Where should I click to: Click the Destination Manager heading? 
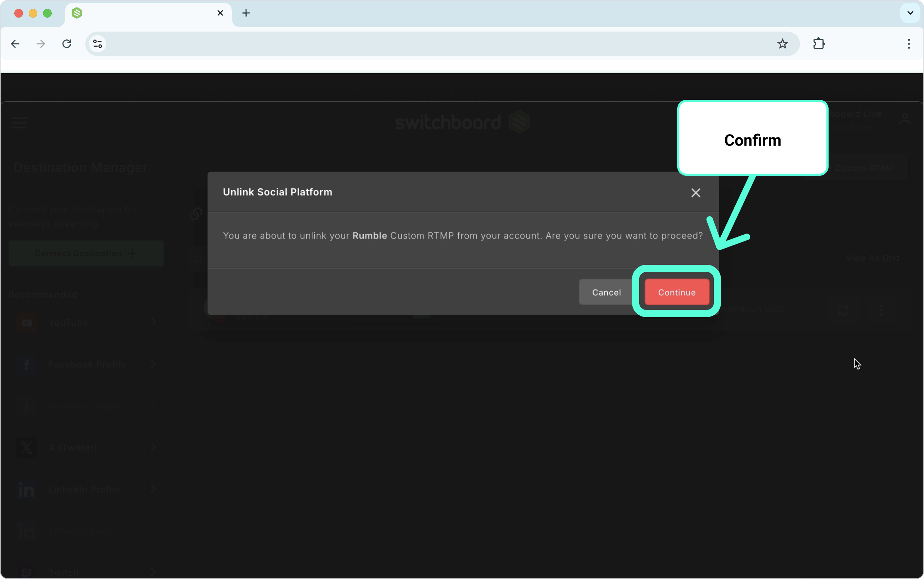[x=80, y=168]
